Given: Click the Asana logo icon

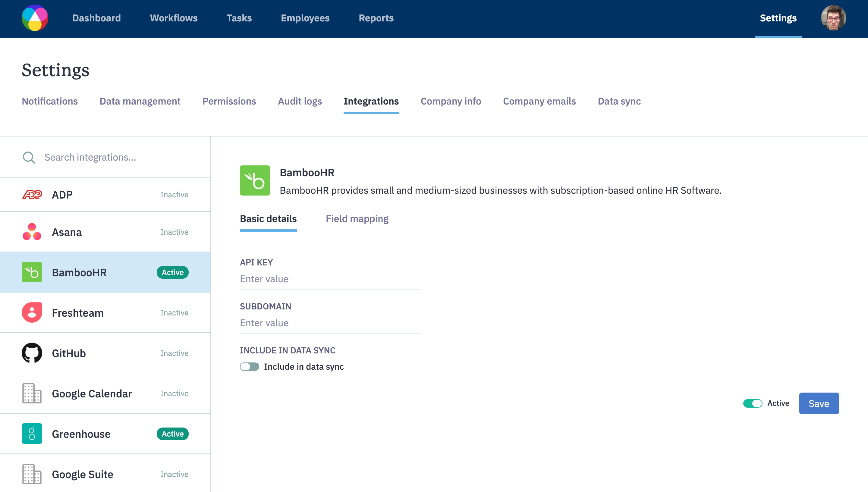Looking at the screenshot, I should (x=32, y=232).
